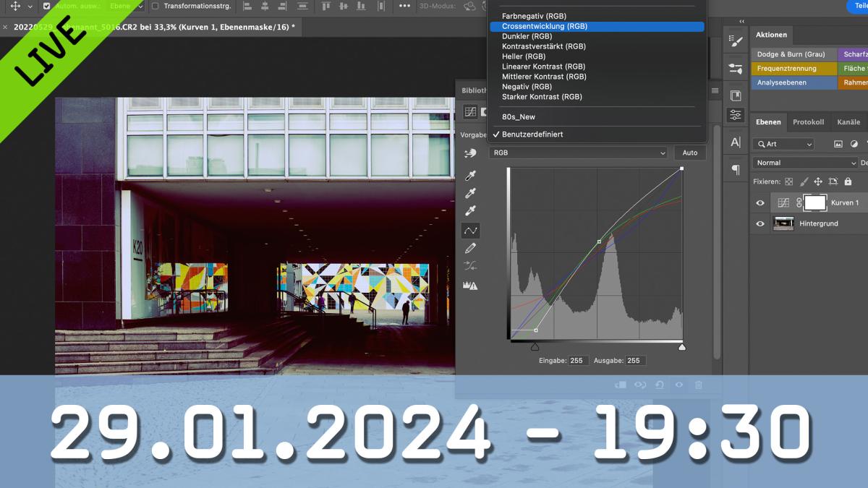Run the Analyseebenen action
Image resolution: width=868 pixels, height=488 pixels.
(x=793, y=83)
